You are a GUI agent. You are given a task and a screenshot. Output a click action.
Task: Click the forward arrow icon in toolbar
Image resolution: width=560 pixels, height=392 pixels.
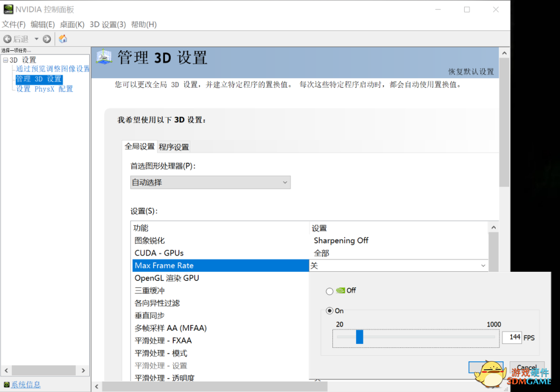[x=47, y=39]
